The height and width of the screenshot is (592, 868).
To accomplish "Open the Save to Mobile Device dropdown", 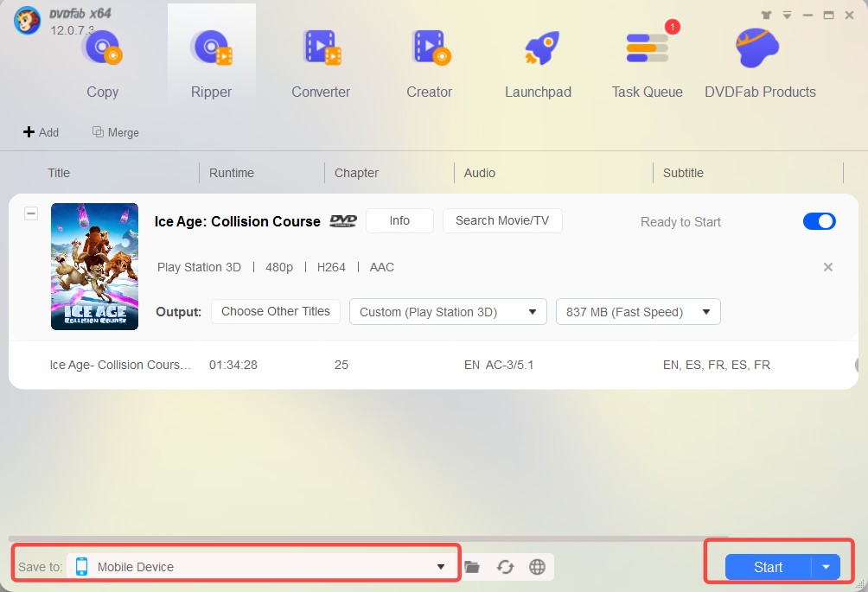I will [x=441, y=567].
